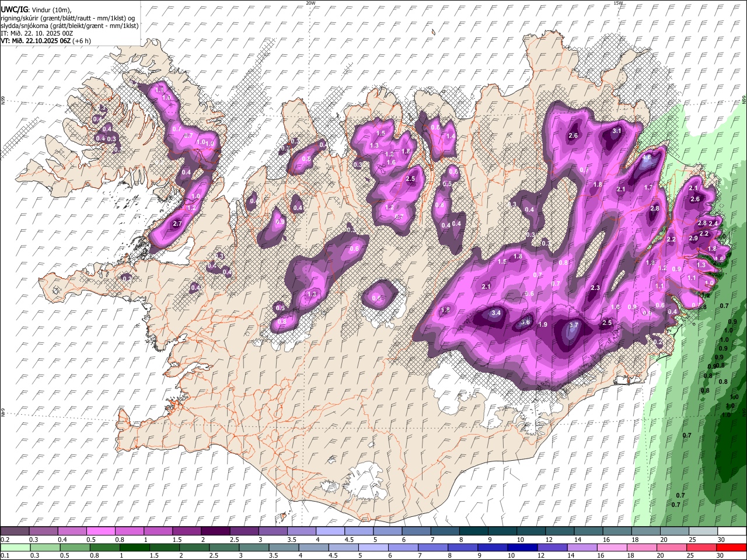Pick the darkest purple swatch labeled 2 in upper legend

(x=215, y=531)
